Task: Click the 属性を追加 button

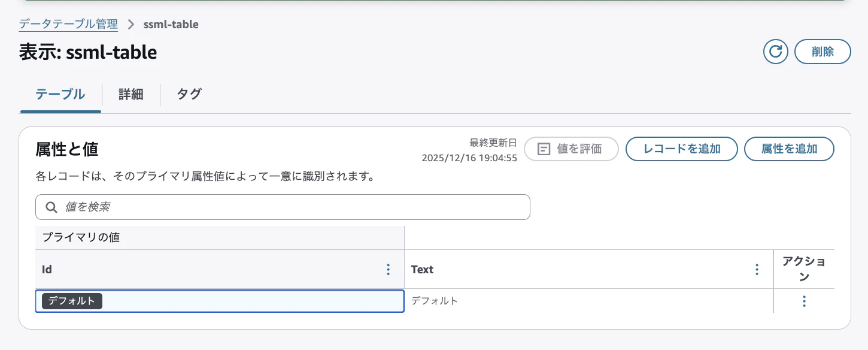Action: (x=789, y=149)
